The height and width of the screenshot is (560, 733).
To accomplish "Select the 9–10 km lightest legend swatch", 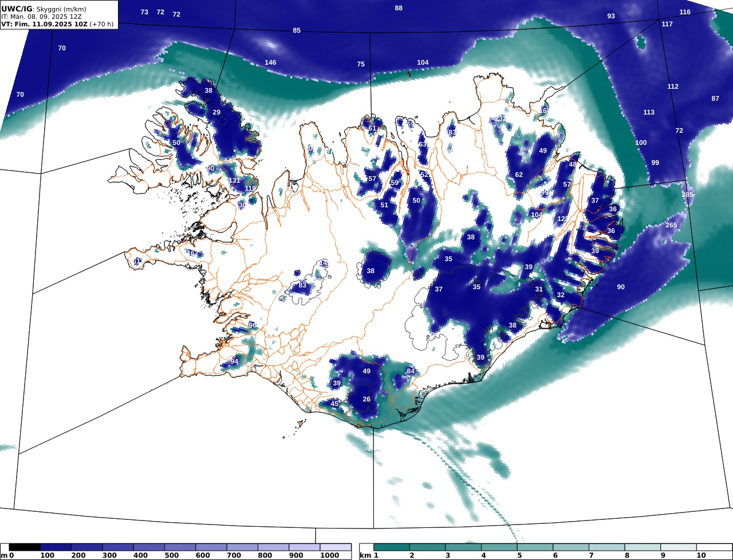I will (x=679, y=547).
